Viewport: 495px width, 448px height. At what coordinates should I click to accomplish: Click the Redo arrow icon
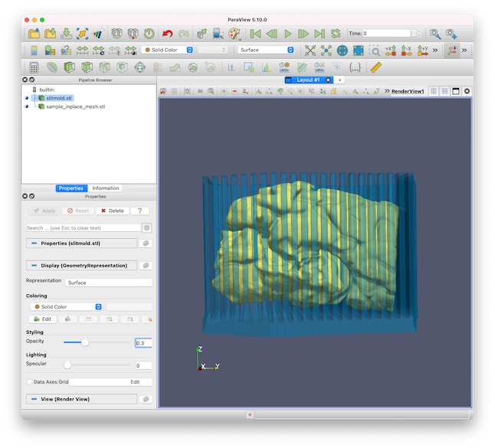(183, 34)
